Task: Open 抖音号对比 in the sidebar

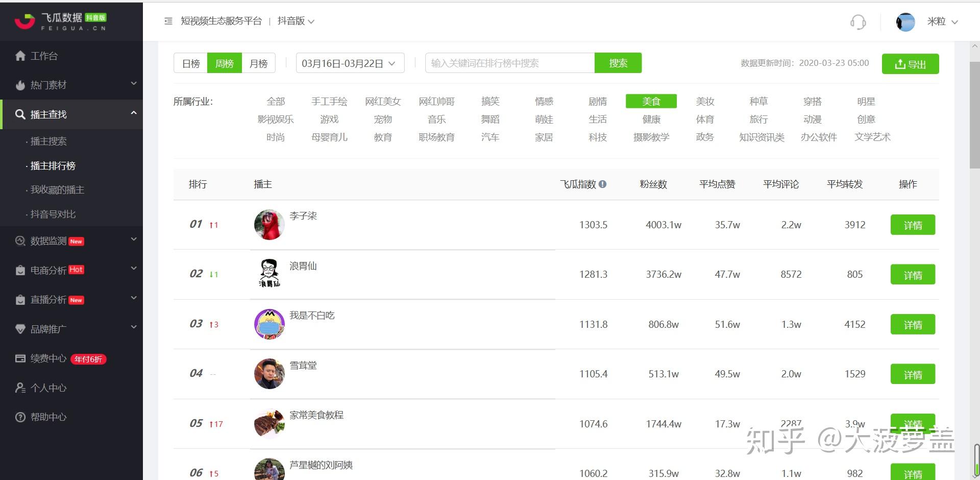Action: point(53,214)
